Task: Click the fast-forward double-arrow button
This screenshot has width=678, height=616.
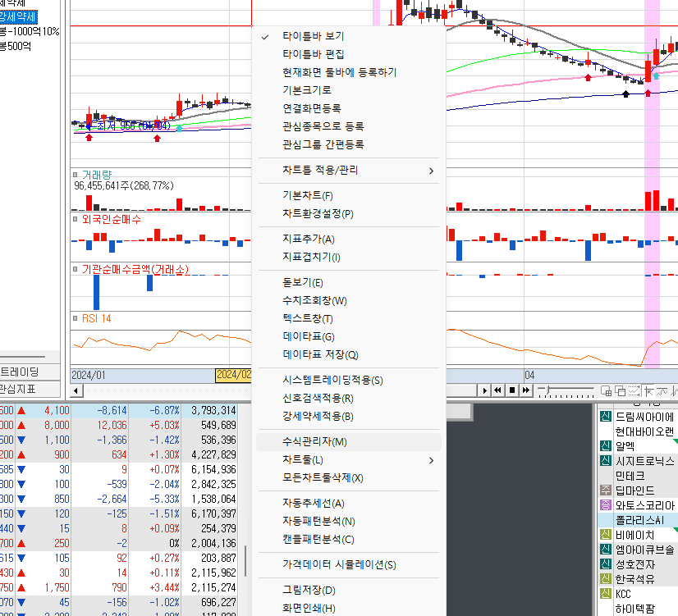Action: [x=526, y=390]
